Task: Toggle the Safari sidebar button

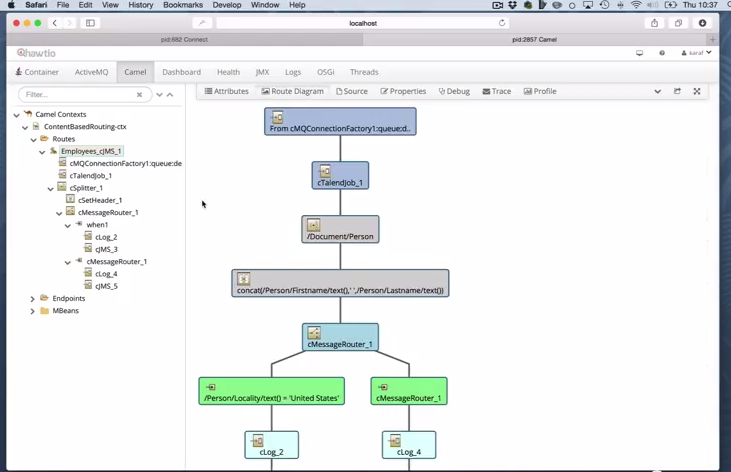Action: (90, 23)
